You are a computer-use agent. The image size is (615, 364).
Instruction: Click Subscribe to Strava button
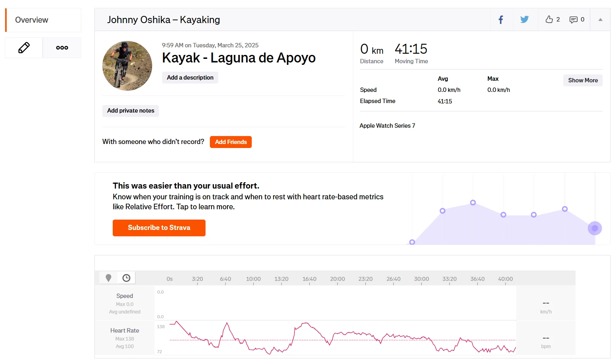[159, 228]
